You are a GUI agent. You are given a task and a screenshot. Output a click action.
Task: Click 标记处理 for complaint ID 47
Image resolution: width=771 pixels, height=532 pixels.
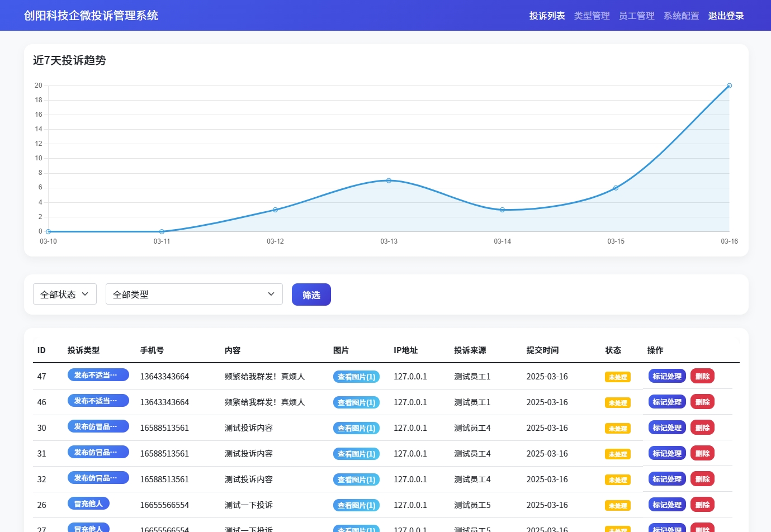click(x=667, y=376)
